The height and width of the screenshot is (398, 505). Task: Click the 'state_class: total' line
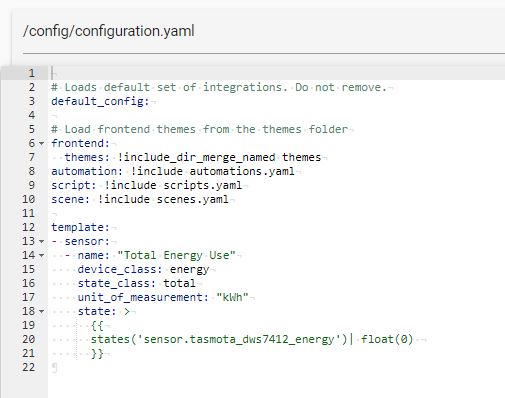coord(137,283)
